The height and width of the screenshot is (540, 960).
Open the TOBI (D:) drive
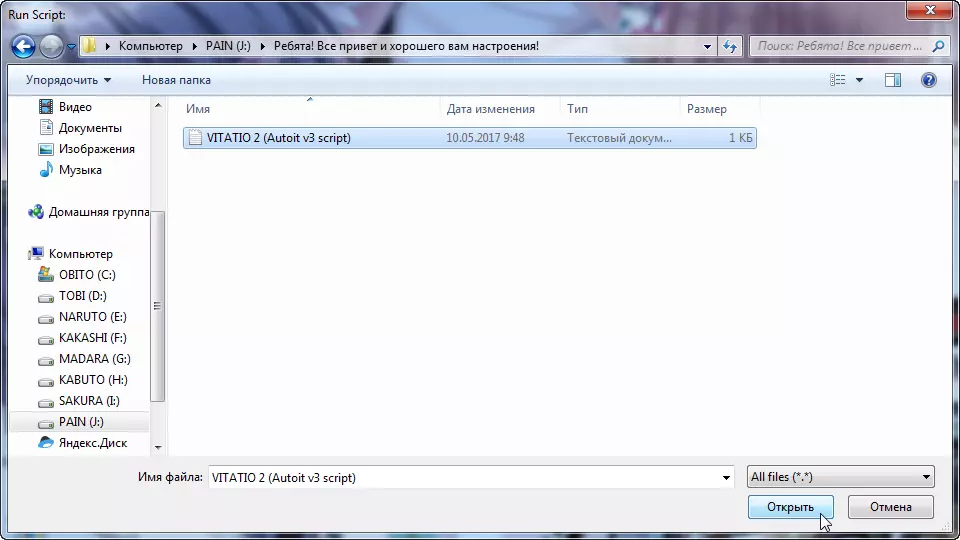pos(82,296)
